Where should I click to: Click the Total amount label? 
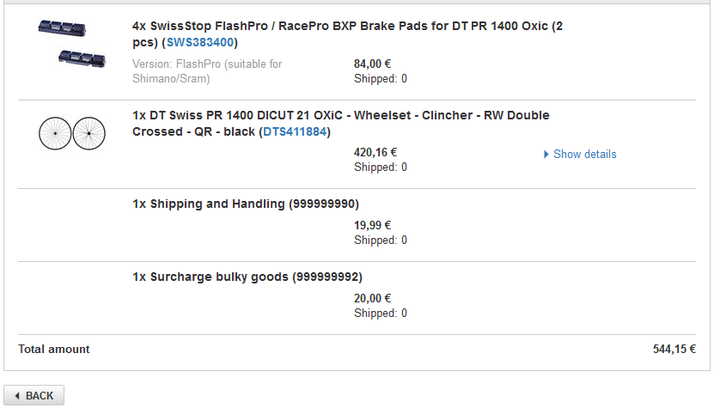[x=54, y=349]
